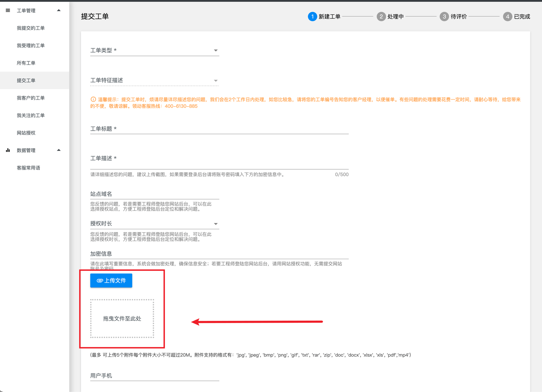Open 客服常用语 in the sidebar
Screen dimensions: 542x392
pyautogui.click(x=29, y=168)
